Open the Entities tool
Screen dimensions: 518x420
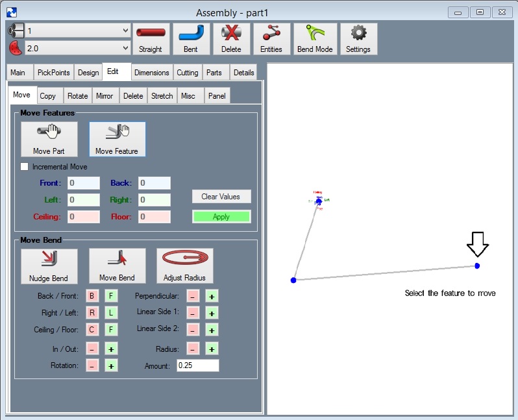pos(271,39)
